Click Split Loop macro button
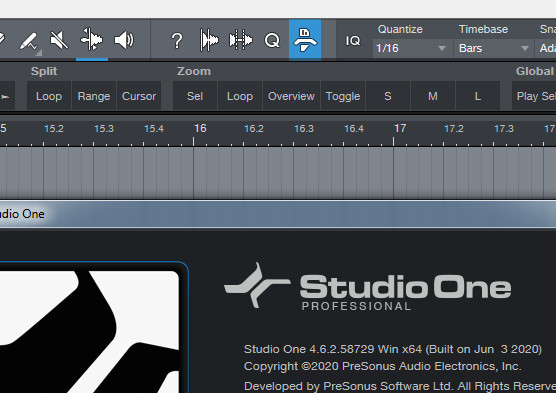556x393 pixels. 49,96
